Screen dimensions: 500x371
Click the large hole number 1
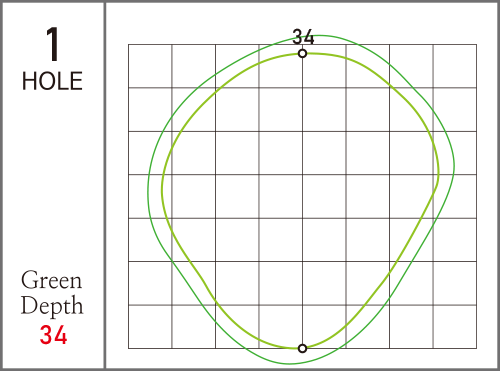53,44
